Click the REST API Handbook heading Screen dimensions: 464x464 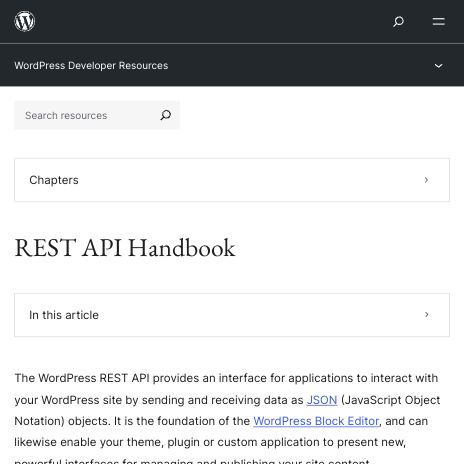[x=125, y=248]
